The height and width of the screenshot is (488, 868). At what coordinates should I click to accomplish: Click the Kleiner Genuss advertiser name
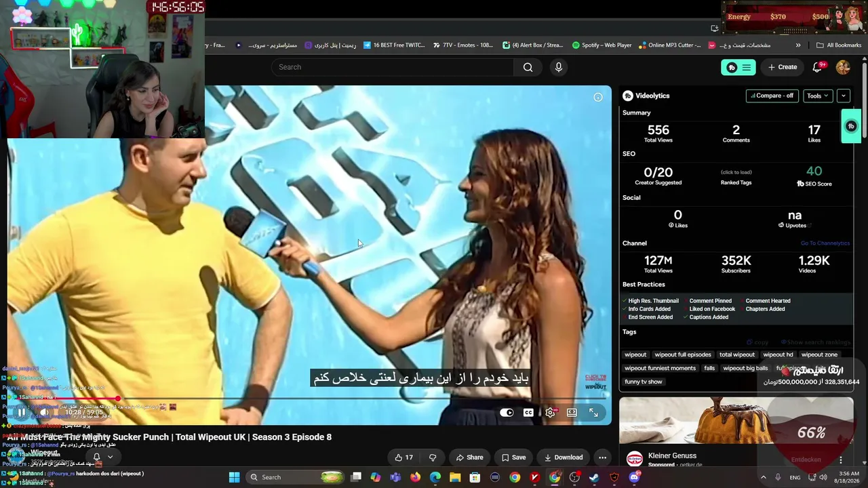672,456
